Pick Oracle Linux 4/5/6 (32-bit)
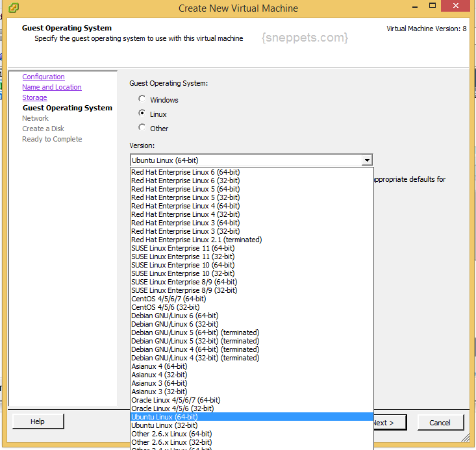Viewport: 476px width, 450px height. pos(252,408)
